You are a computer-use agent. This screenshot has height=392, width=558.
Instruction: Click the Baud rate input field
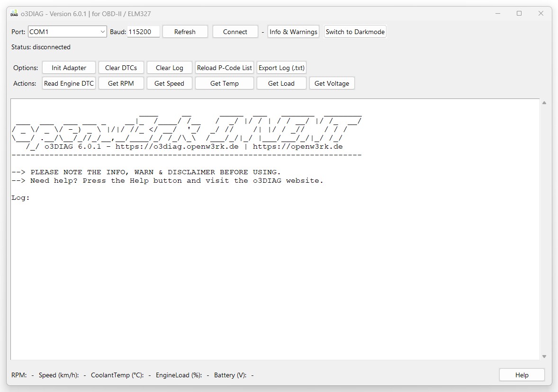click(x=143, y=32)
